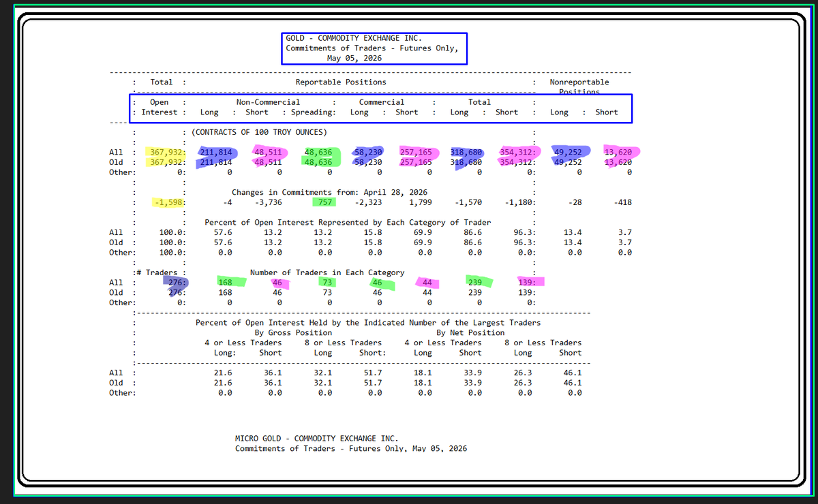818x504 pixels.
Task: Click "Number of Traders in Each Category" heading
Action: click(x=327, y=272)
